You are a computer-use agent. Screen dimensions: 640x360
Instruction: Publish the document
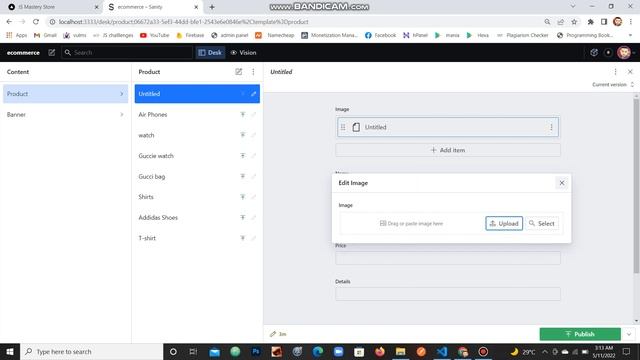pyautogui.click(x=580, y=334)
